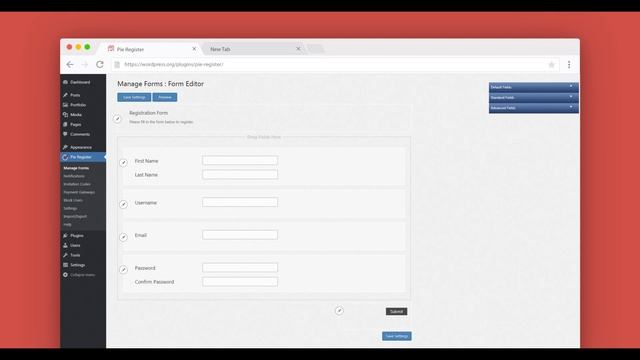
Task: Click the Username input field
Action: point(240,202)
